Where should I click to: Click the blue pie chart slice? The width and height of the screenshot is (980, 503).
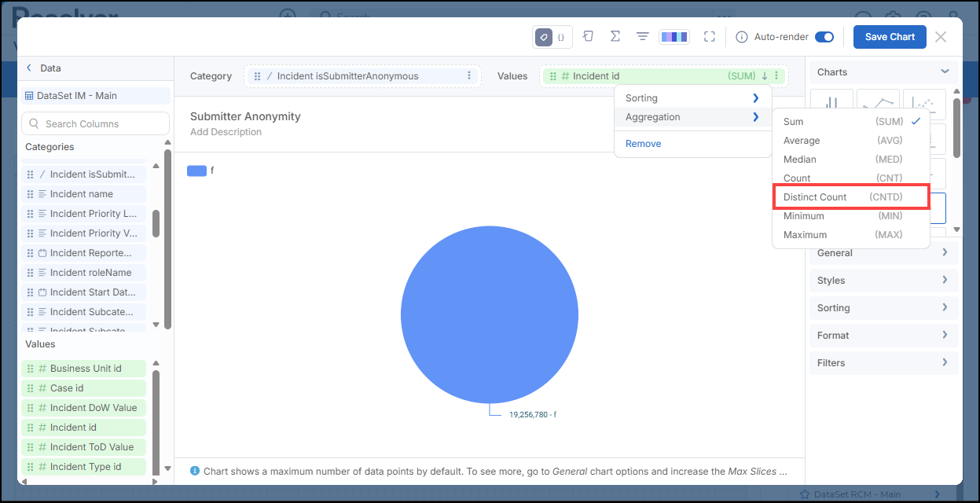point(490,315)
